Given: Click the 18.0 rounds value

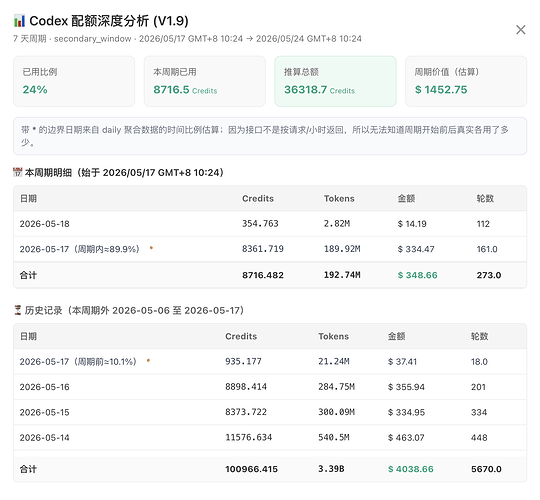Looking at the screenshot, I should pyautogui.click(x=479, y=362).
